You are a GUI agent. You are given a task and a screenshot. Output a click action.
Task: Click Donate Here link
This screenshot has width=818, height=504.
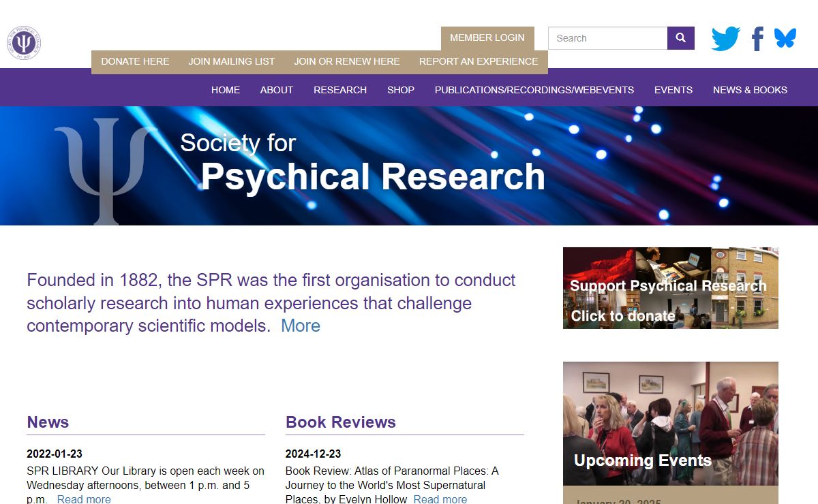tap(135, 61)
